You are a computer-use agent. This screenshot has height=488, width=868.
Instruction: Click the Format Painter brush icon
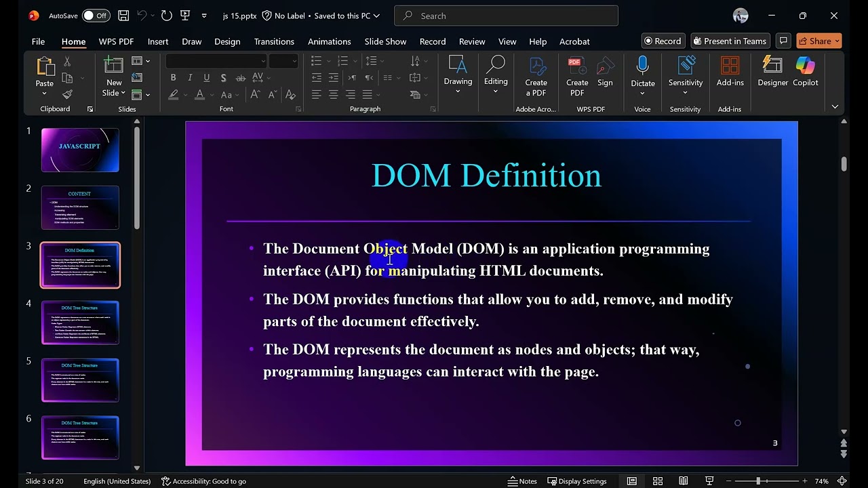(67, 94)
